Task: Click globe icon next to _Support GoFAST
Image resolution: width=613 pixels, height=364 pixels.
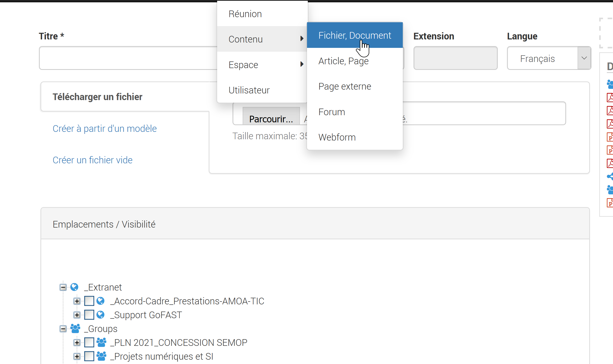Action: point(101,315)
